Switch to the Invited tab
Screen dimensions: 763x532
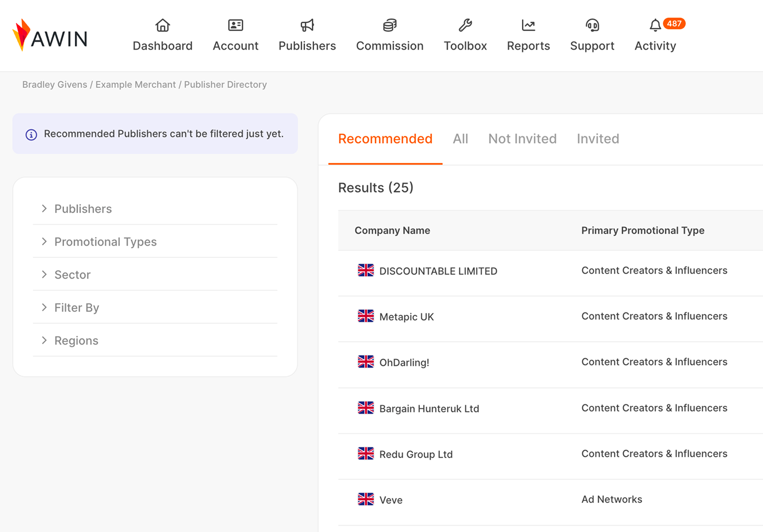(598, 139)
